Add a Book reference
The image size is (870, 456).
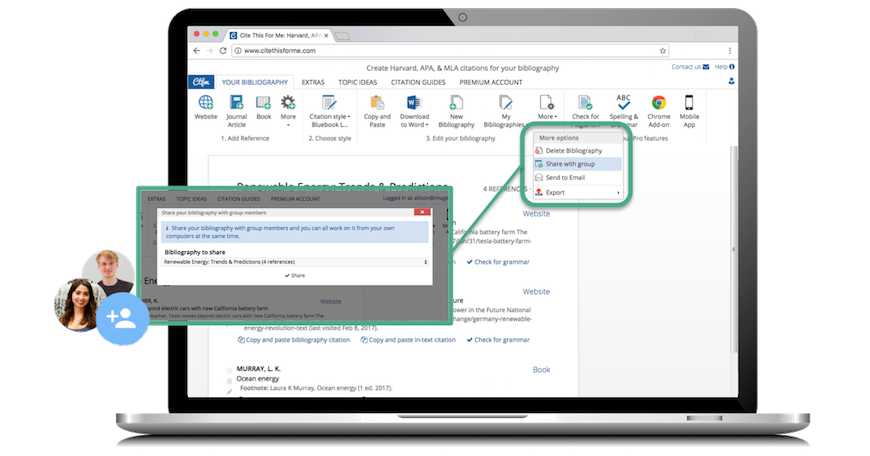(x=264, y=107)
